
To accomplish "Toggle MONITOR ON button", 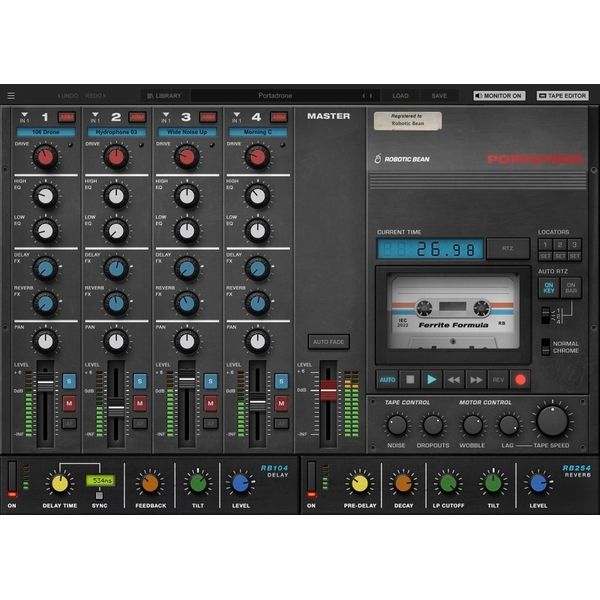I will tap(499, 96).
